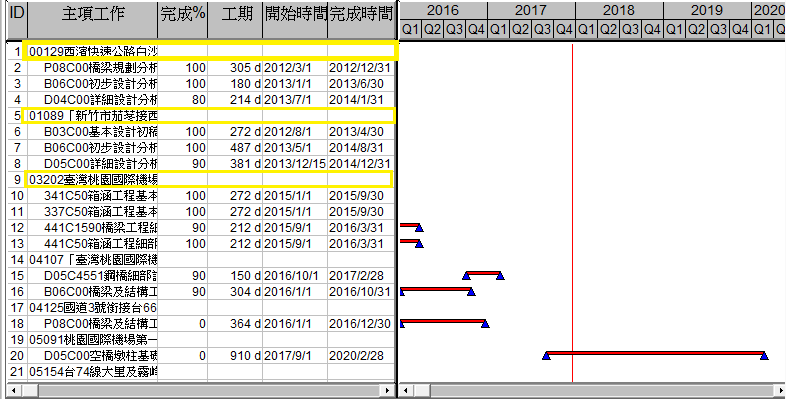Select task 337C50箱涵工程基本 in row 11
This screenshot has height=399, width=786.
100,212
